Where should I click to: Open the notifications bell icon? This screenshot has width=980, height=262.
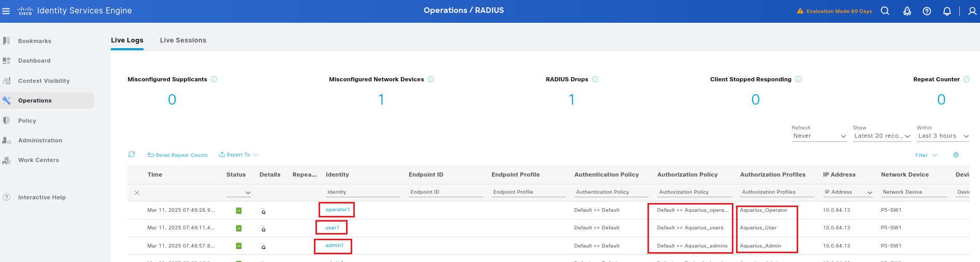tap(947, 11)
